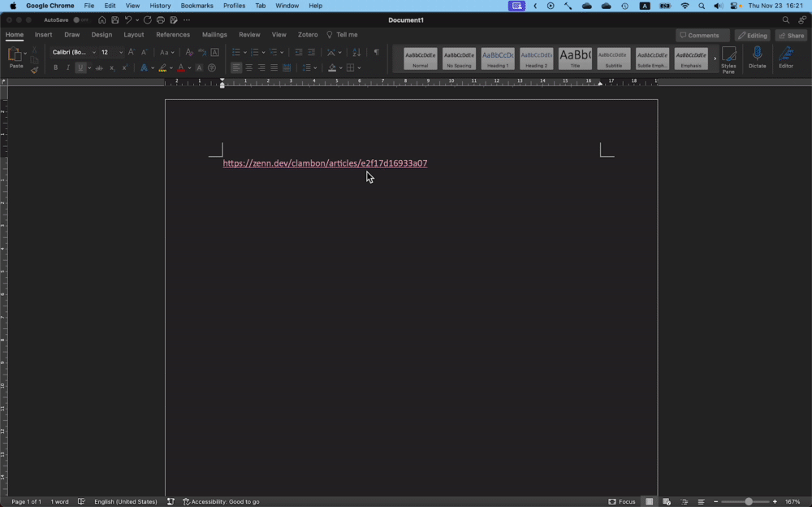Click the Editing mode button
The height and width of the screenshot is (507, 812).
753,35
